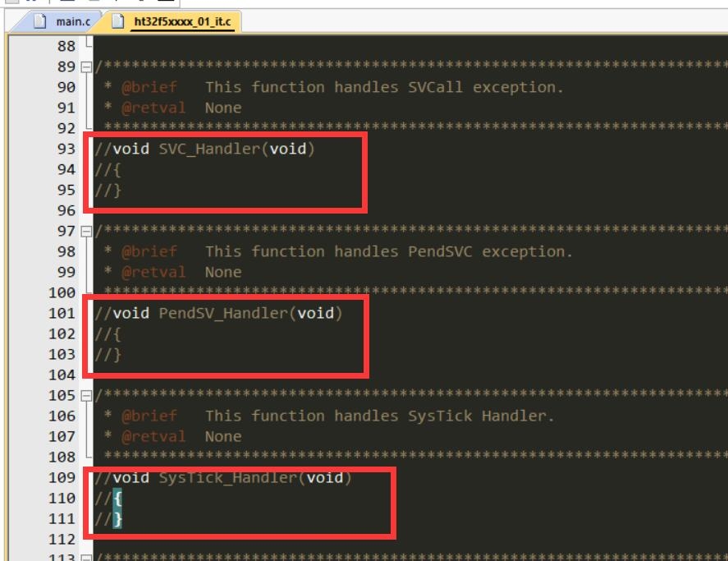Click the @retval tag on line 99
Screen dimensions: 728x561
153,272
